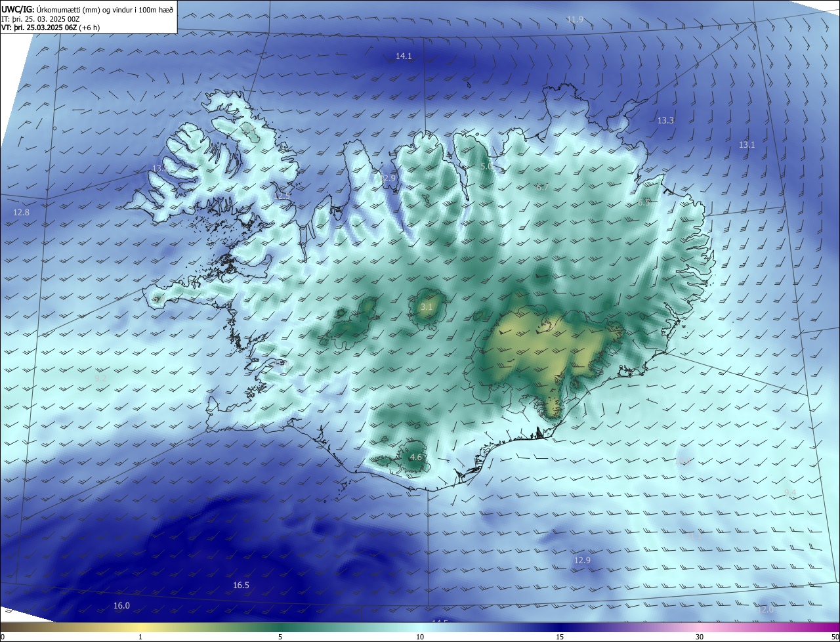Screen dimensions: 840x642
Task: Click the 14.1 value label on the map
Action: [404, 56]
